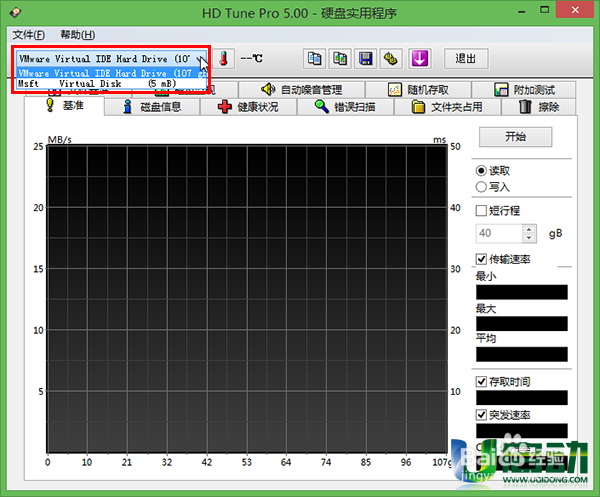Open the 帮助(H) menu

coord(78,35)
